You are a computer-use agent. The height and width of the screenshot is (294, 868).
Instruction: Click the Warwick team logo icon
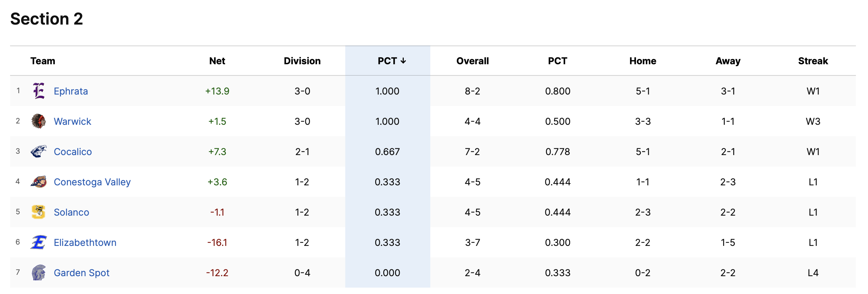39,121
